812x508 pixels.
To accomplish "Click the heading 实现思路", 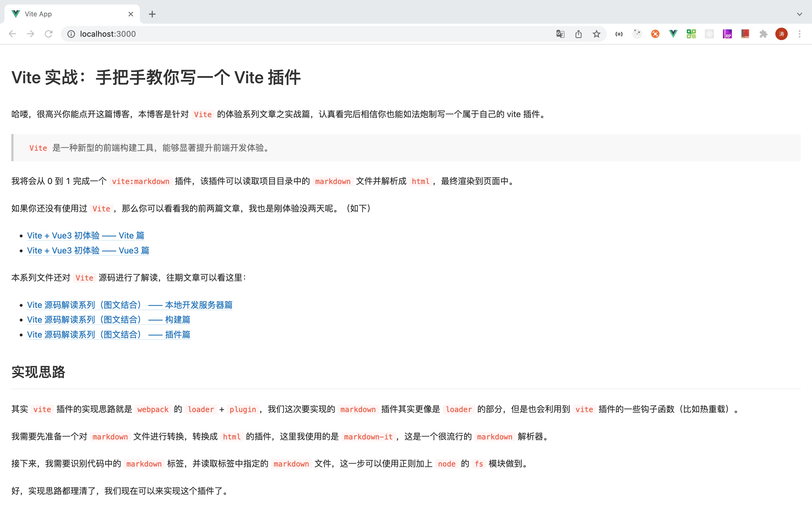I will point(38,372).
